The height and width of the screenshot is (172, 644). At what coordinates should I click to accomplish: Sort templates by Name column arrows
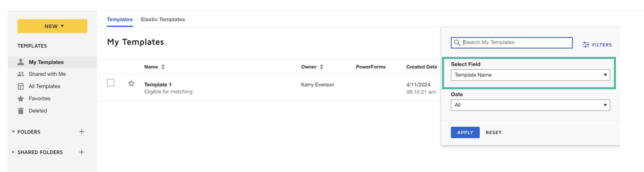pos(163,67)
